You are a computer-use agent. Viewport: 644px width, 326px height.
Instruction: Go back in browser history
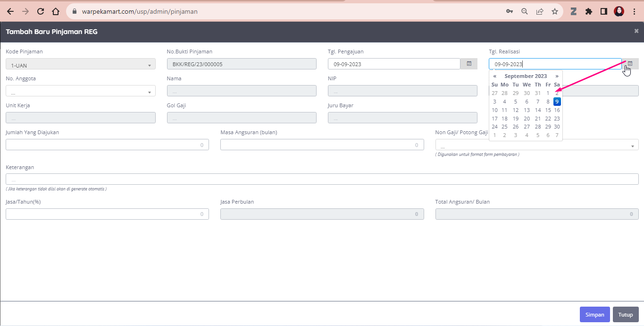pyautogui.click(x=10, y=11)
